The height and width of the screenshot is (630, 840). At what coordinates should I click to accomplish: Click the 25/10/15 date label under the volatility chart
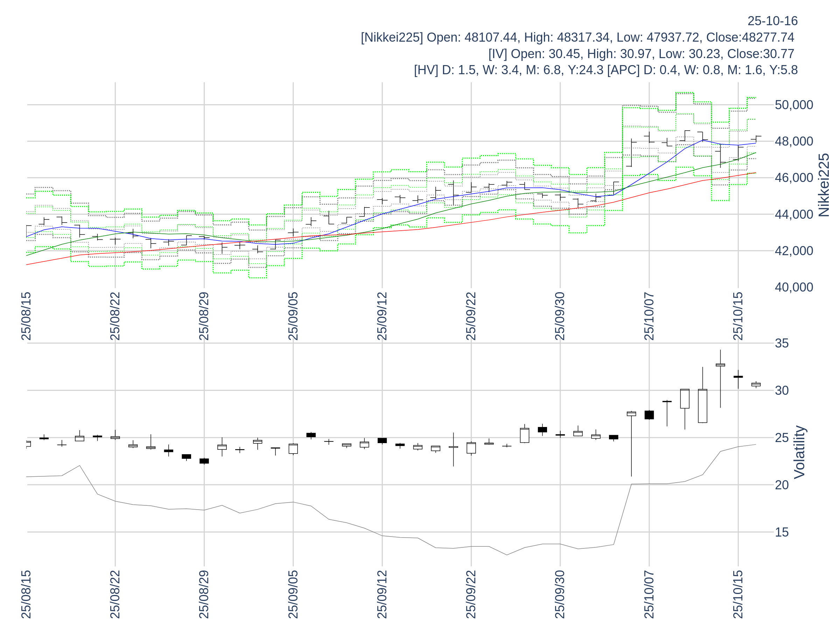pos(738,594)
